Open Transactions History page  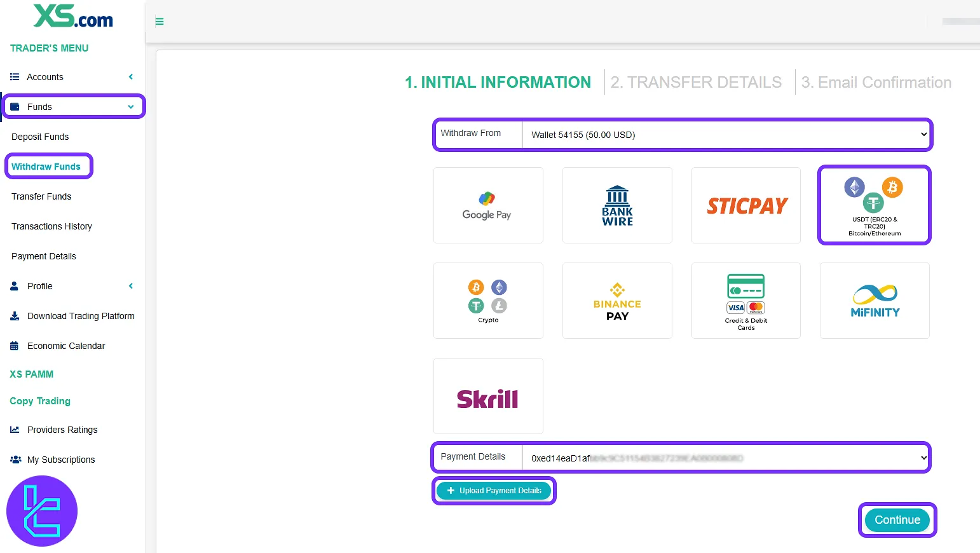click(x=51, y=226)
